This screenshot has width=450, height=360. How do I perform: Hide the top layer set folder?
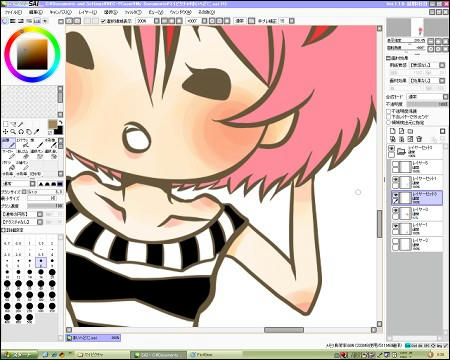click(392, 148)
